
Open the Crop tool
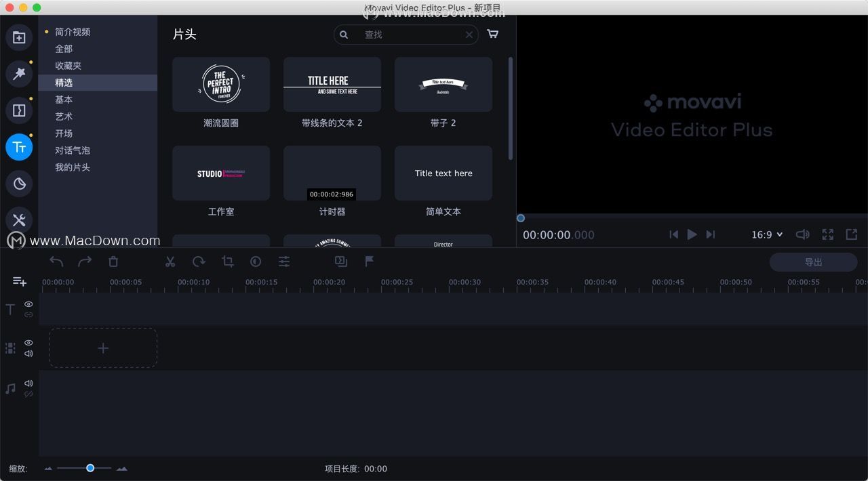coord(228,262)
